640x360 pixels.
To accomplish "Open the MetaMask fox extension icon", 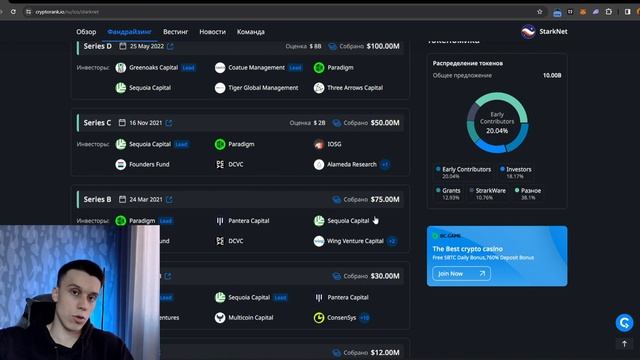I will click(583, 12).
